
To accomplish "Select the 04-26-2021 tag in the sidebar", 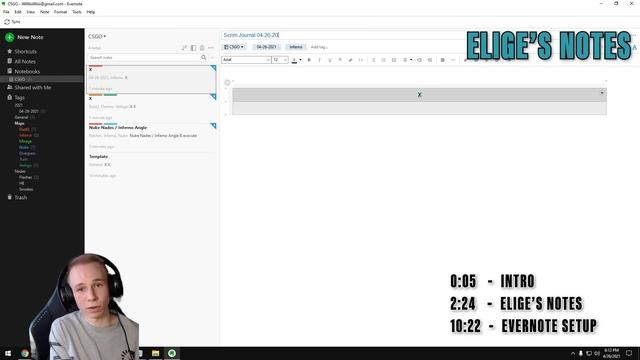I will click(29, 111).
